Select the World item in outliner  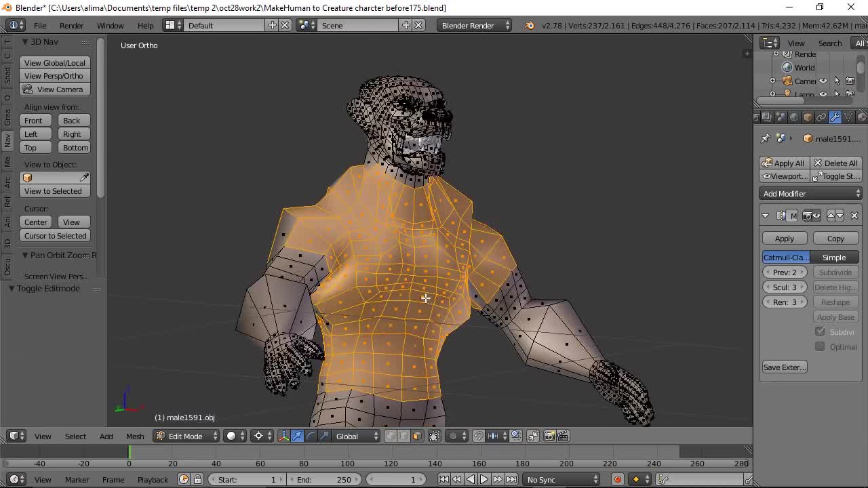[799, 68]
